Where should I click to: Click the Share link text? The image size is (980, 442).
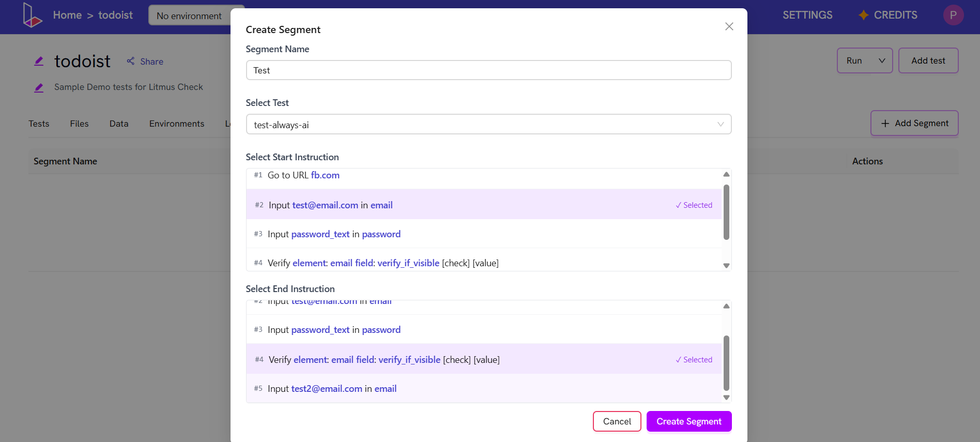click(151, 62)
